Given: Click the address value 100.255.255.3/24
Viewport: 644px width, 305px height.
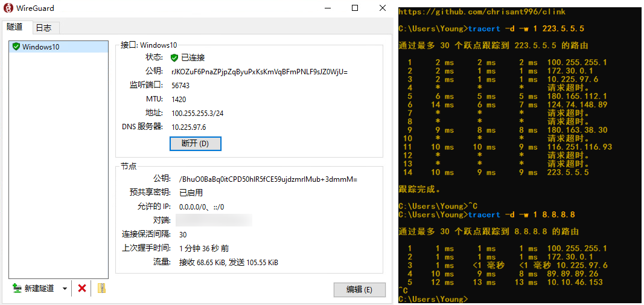Looking at the screenshot, I should tap(197, 113).
